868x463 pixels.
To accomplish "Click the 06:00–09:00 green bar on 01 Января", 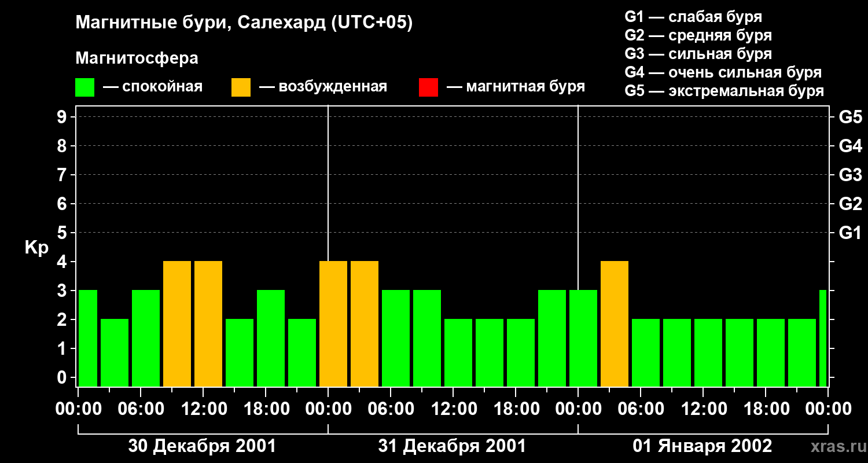I will coord(646,352).
